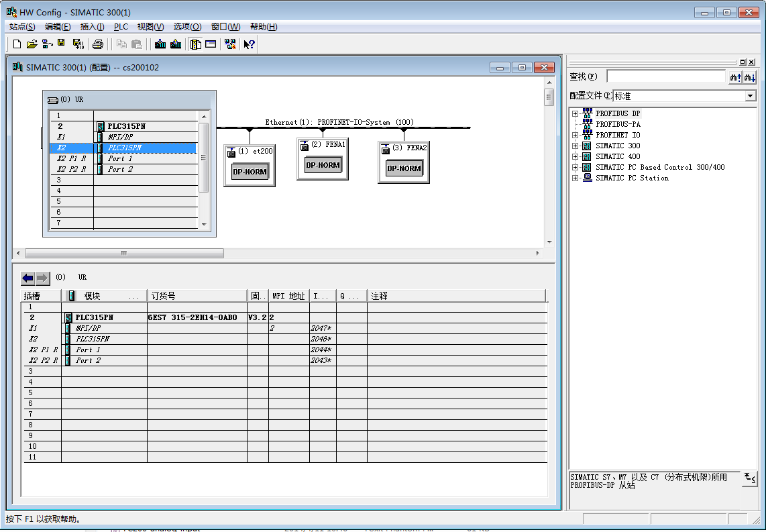
Task: Expand SIMATIC PC Based Control 300/400 node
Action: point(576,168)
